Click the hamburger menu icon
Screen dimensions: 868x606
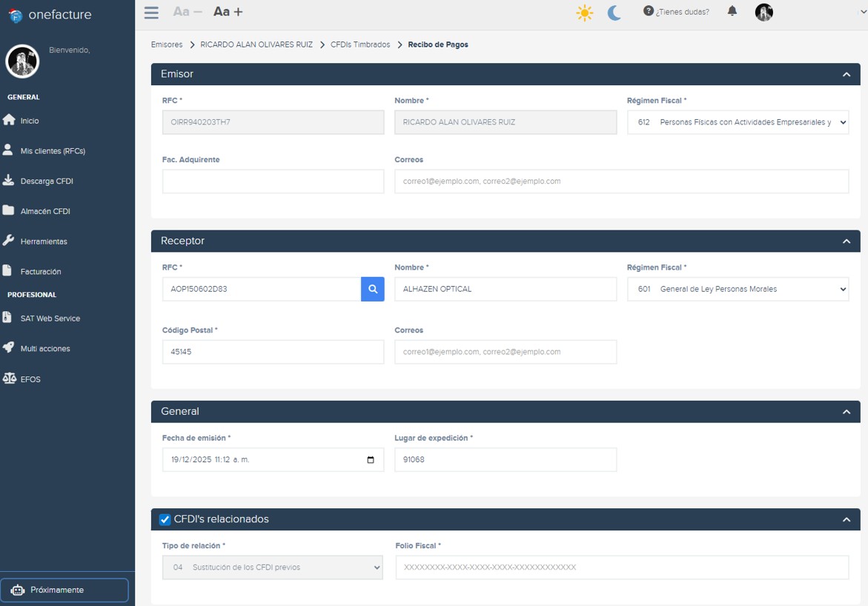[151, 12]
